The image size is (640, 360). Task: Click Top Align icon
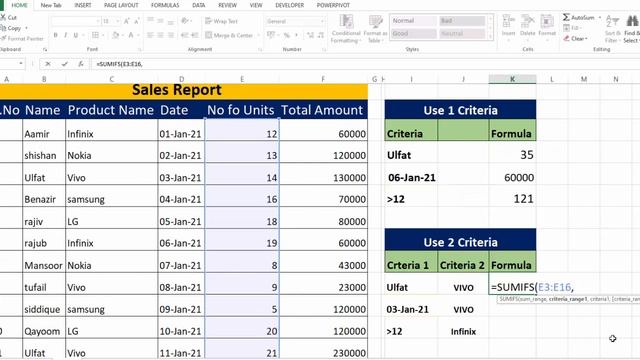coord(150,20)
